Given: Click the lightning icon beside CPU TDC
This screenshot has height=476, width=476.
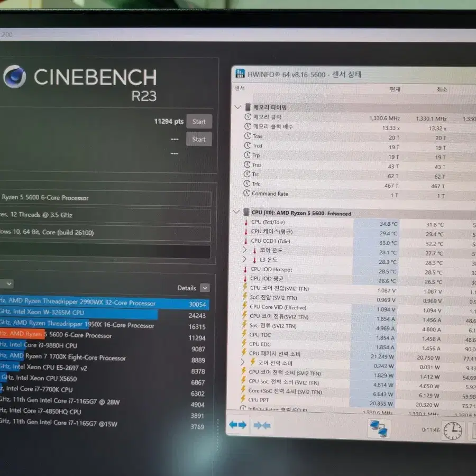Looking at the screenshot, I should [x=244, y=334].
